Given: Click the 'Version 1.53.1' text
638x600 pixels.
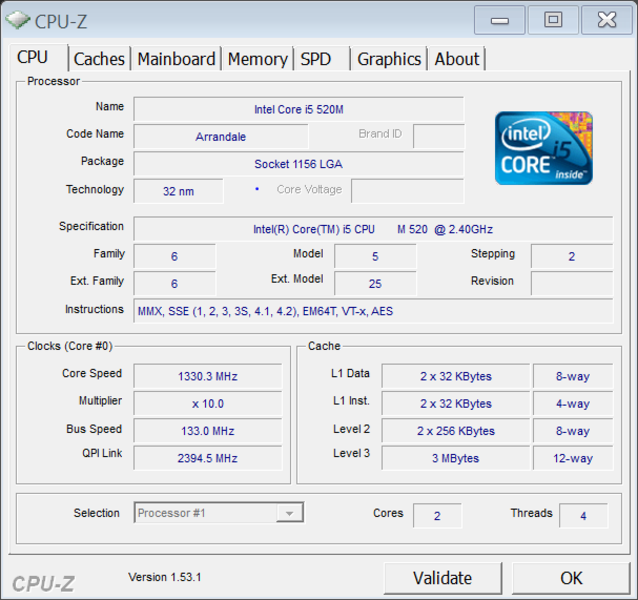Looking at the screenshot, I should 165,577.
